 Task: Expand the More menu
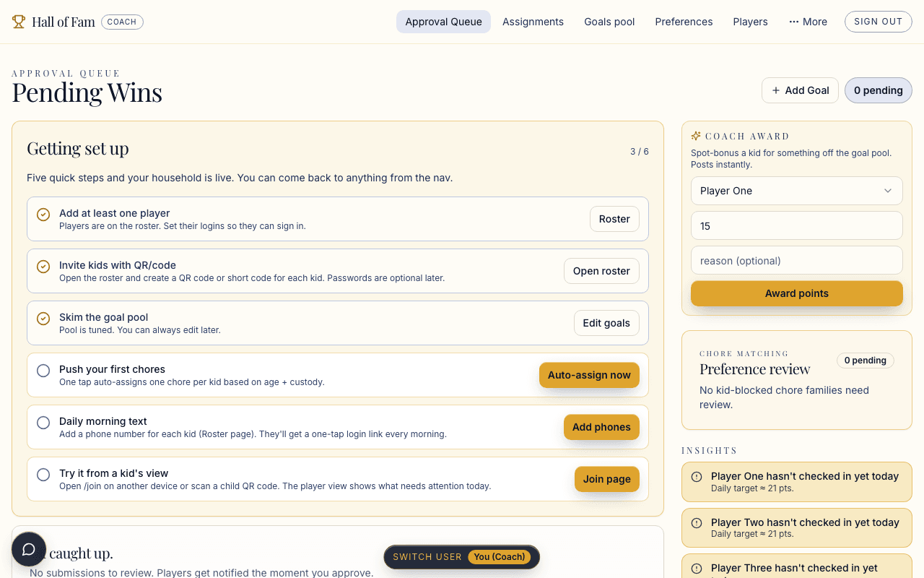point(808,22)
